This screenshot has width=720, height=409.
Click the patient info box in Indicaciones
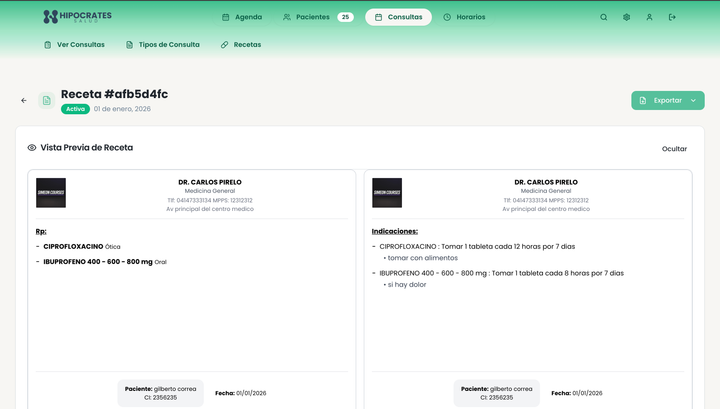(496, 393)
